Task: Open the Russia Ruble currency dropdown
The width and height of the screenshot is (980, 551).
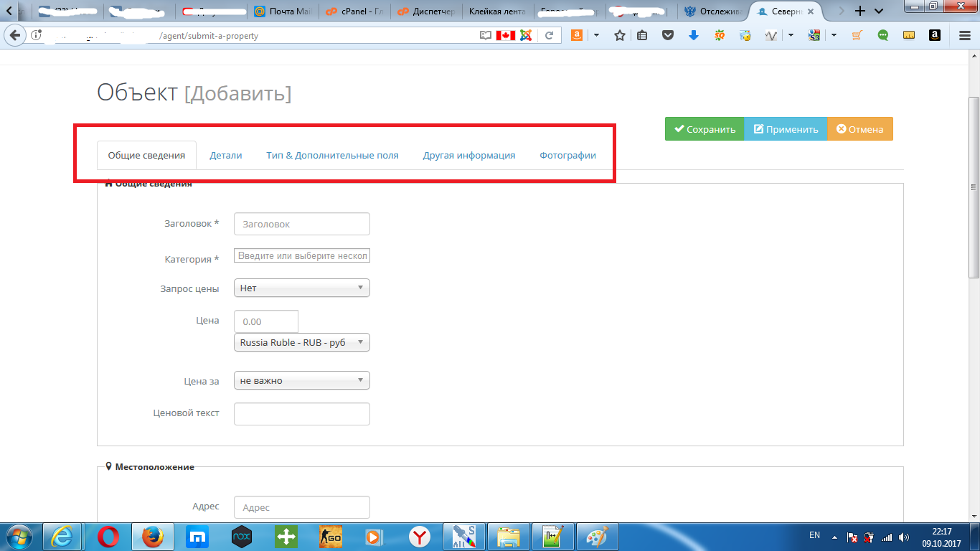Action: (x=301, y=342)
